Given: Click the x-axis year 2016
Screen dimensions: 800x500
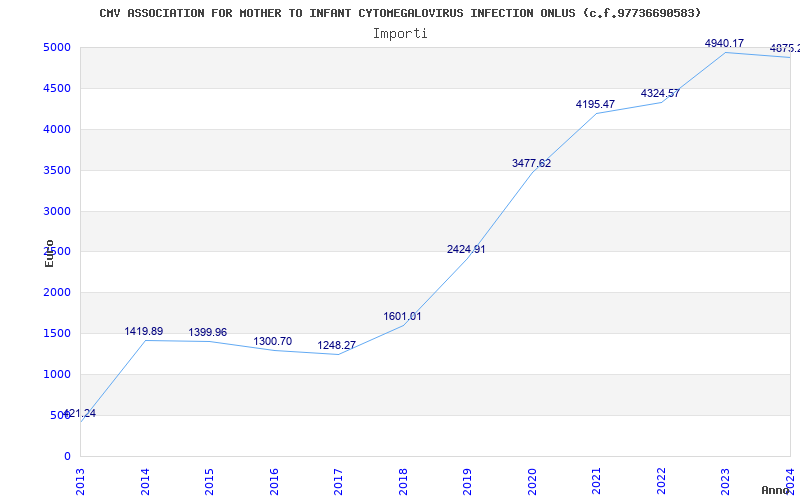Looking at the screenshot, I should [x=274, y=482].
